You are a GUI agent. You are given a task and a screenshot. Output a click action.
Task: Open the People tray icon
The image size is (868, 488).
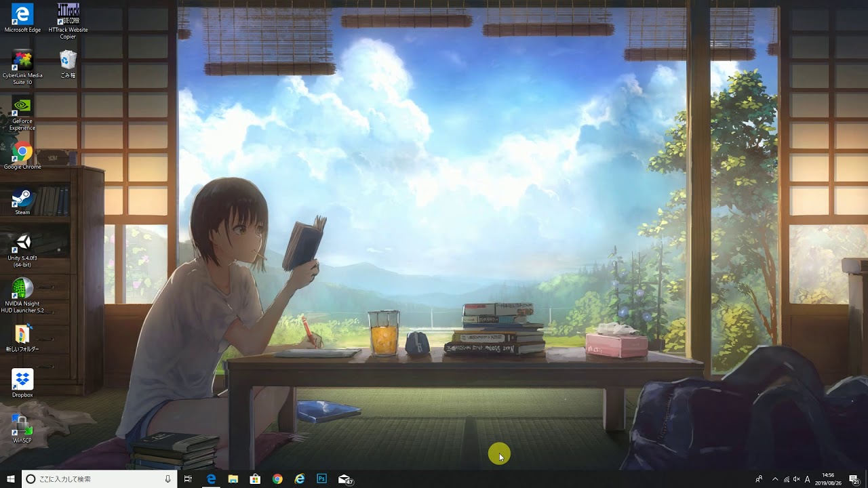tap(759, 479)
